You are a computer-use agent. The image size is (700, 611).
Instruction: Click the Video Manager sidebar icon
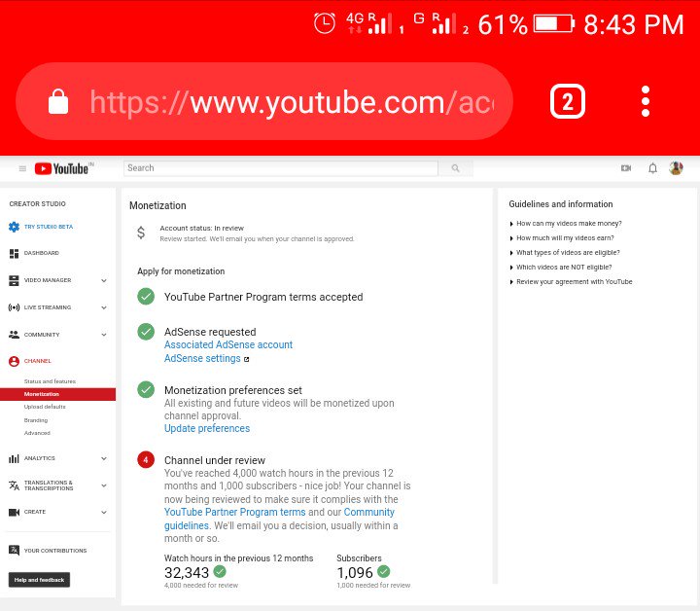pos(14,280)
